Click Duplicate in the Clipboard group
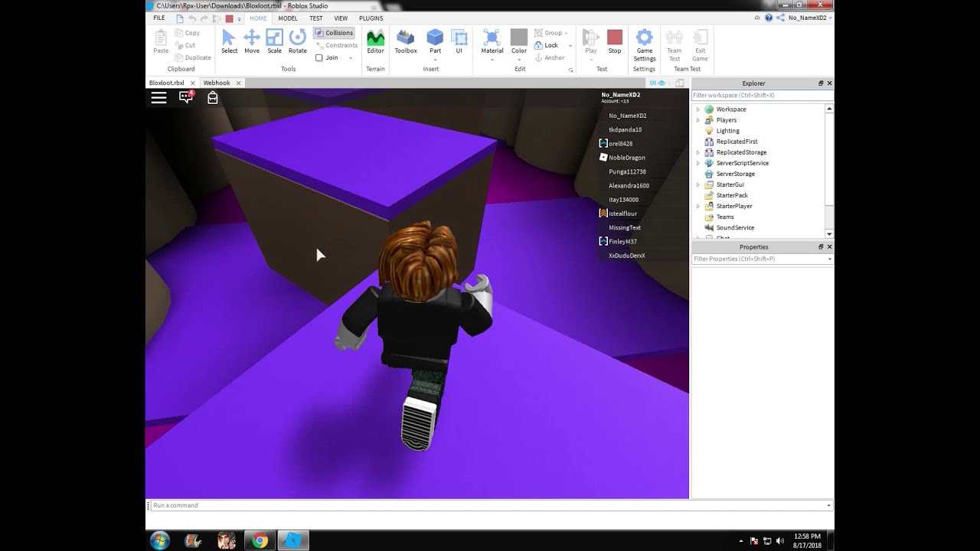This screenshot has width=980, height=551. [193, 57]
